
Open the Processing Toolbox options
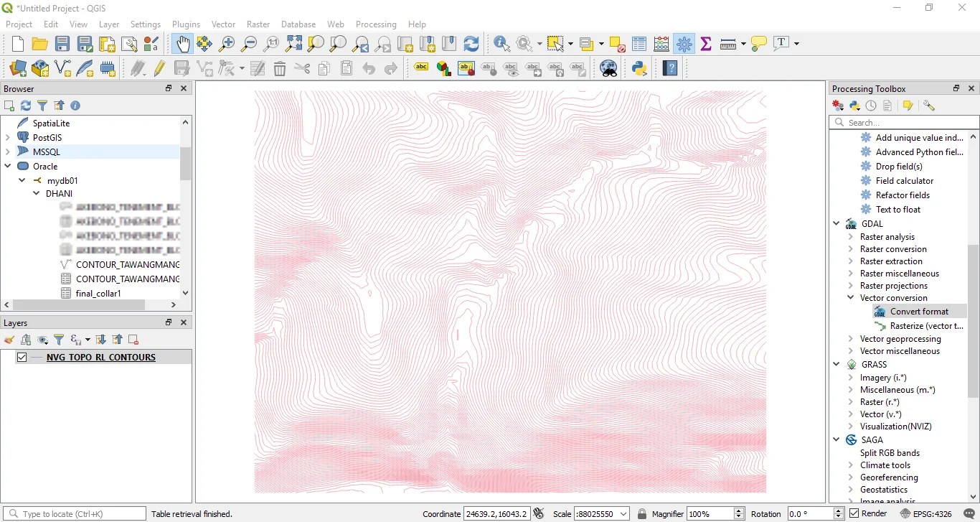click(x=929, y=106)
